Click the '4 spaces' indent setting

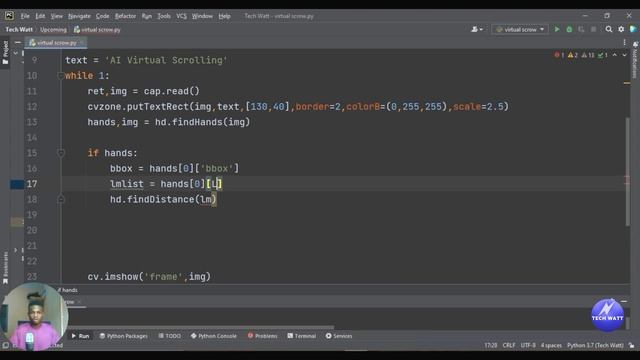point(551,345)
